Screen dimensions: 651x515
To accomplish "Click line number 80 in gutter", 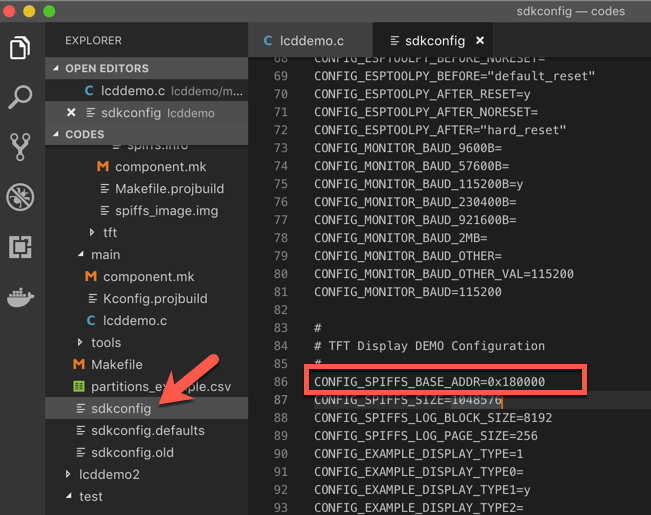I will [x=281, y=274].
